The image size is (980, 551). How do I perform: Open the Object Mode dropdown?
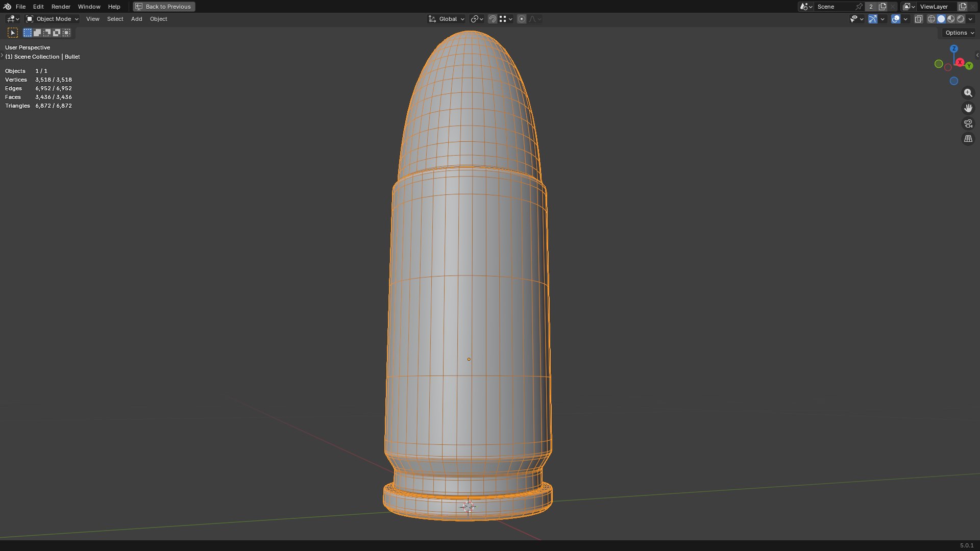(52, 19)
